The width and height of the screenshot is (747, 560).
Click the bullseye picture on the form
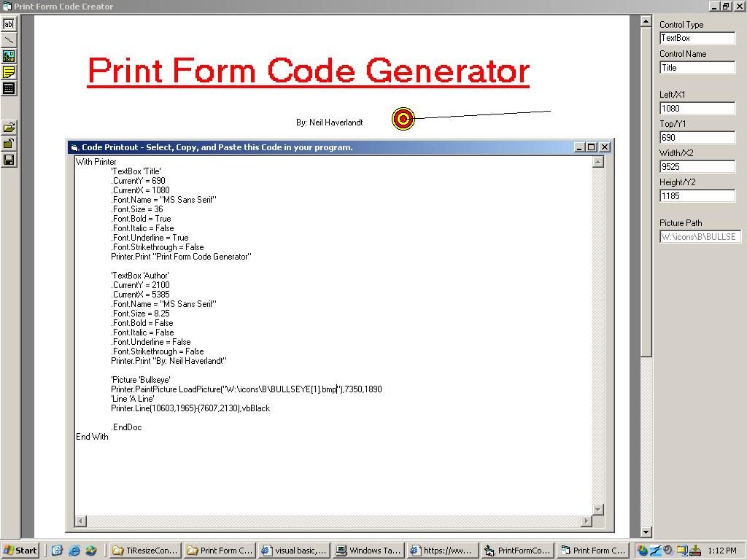pyautogui.click(x=403, y=119)
